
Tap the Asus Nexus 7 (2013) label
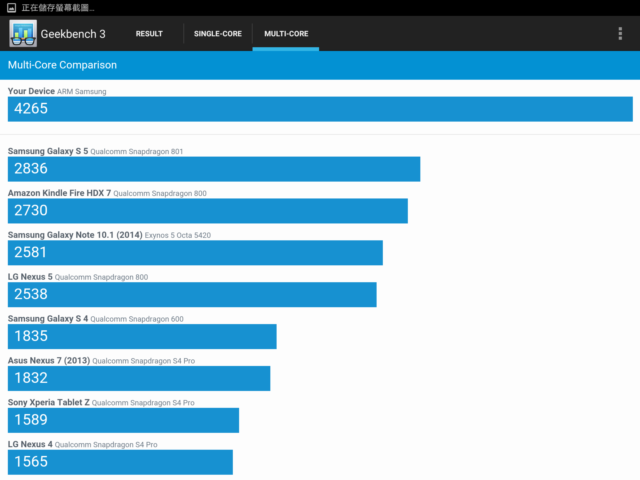click(x=101, y=361)
